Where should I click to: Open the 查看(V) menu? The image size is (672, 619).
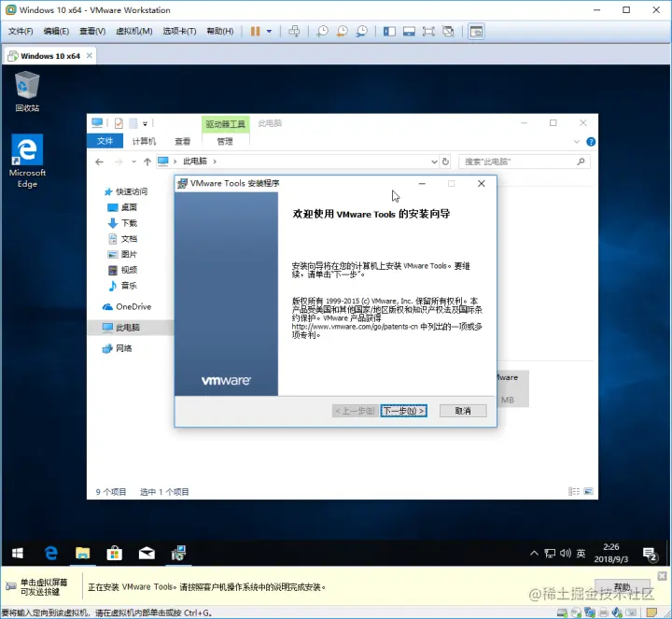tap(92, 32)
